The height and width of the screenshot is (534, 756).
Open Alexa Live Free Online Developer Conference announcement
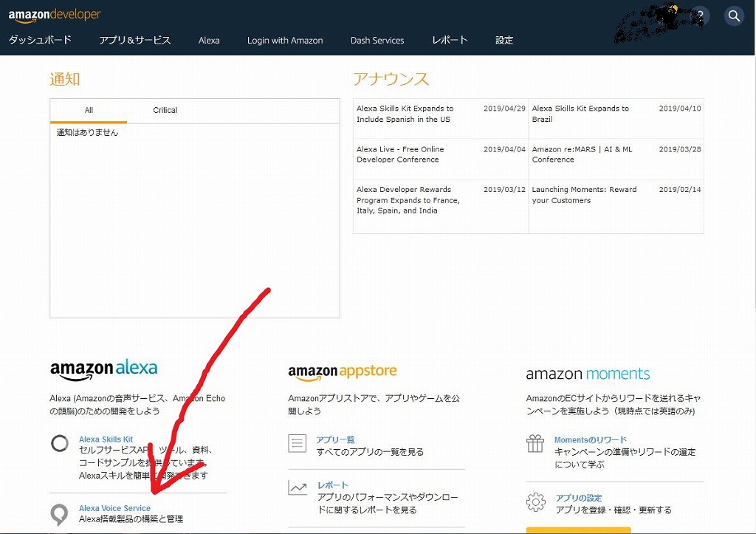[x=400, y=154]
